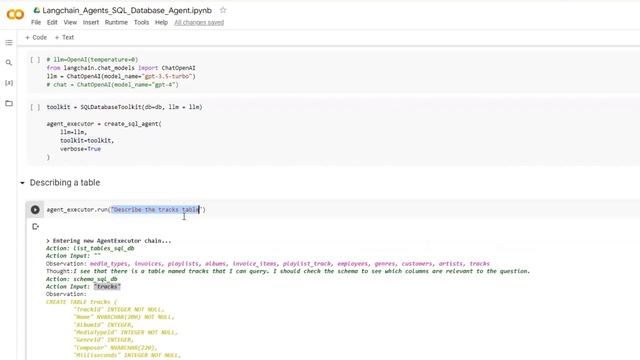Click inside the agent_executor.run code line

coord(126,209)
